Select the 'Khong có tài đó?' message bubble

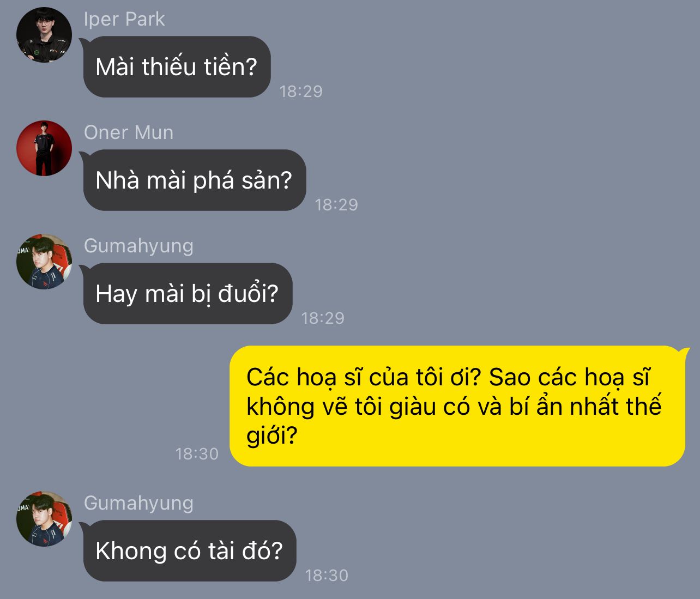[190, 551]
